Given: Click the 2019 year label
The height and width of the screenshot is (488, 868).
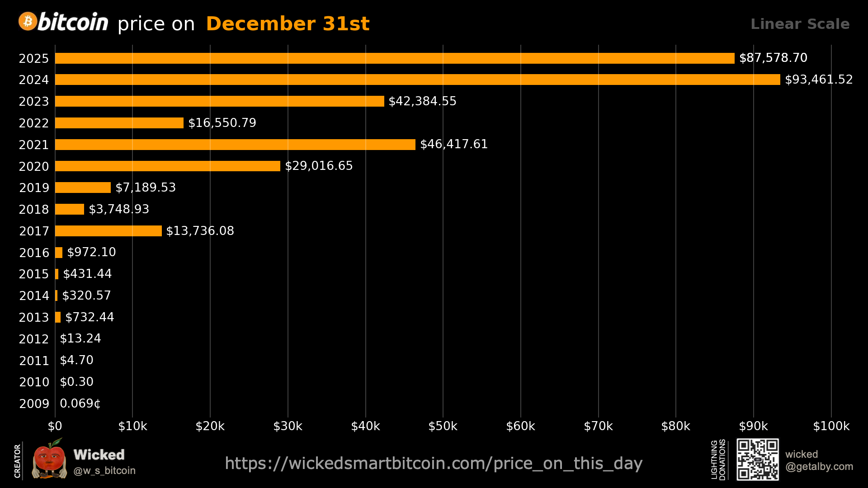Looking at the screenshot, I should pyautogui.click(x=34, y=188).
